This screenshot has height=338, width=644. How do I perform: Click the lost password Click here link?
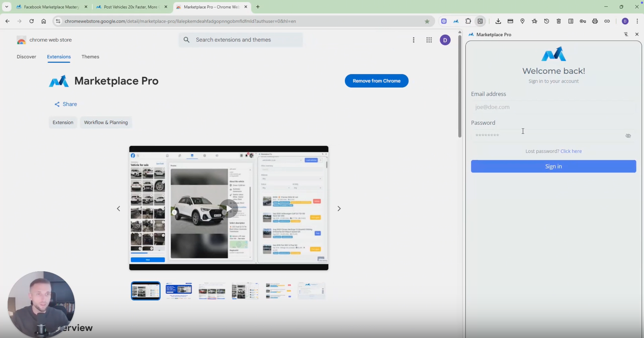click(x=571, y=151)
